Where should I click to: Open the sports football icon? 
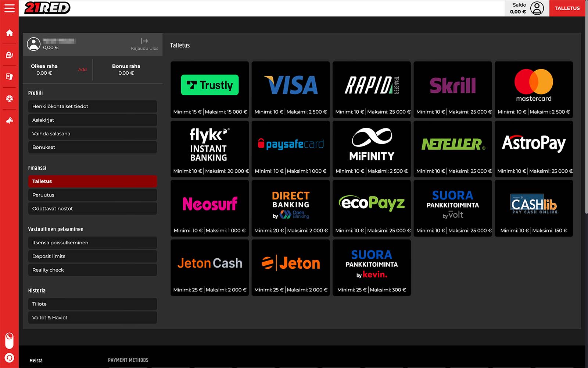9,99
